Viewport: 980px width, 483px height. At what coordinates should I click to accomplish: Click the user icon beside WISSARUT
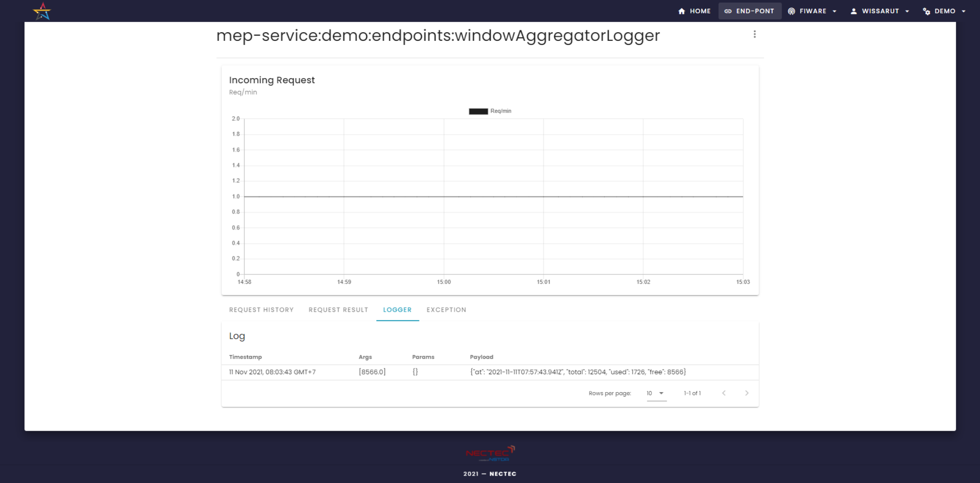[854, 11]
